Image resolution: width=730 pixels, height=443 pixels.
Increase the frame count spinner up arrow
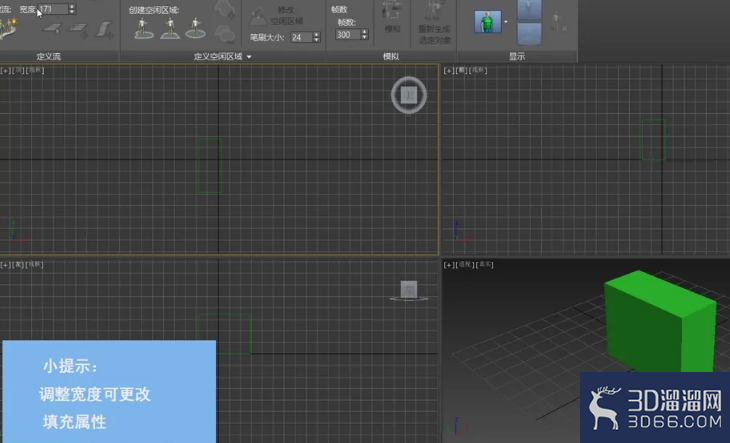pos(365,32)
